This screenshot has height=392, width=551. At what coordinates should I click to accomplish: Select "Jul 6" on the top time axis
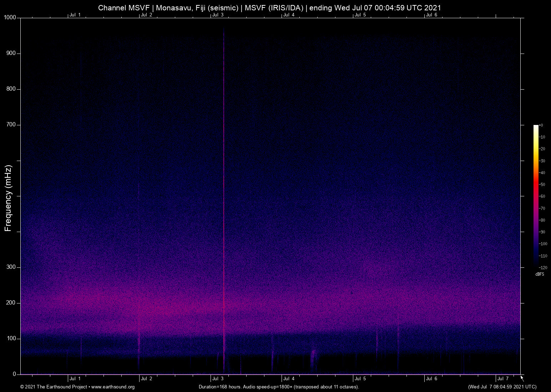click(431, 15)
